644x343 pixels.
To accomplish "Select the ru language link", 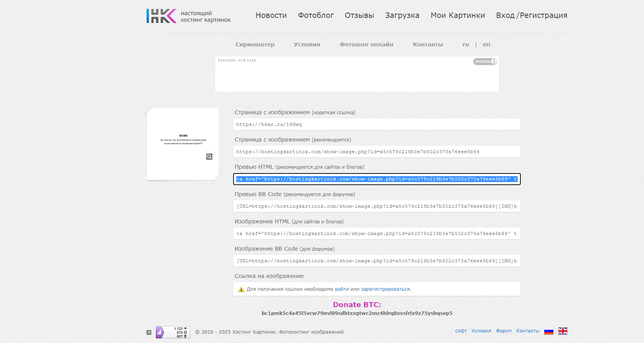I will coord(466,44).
